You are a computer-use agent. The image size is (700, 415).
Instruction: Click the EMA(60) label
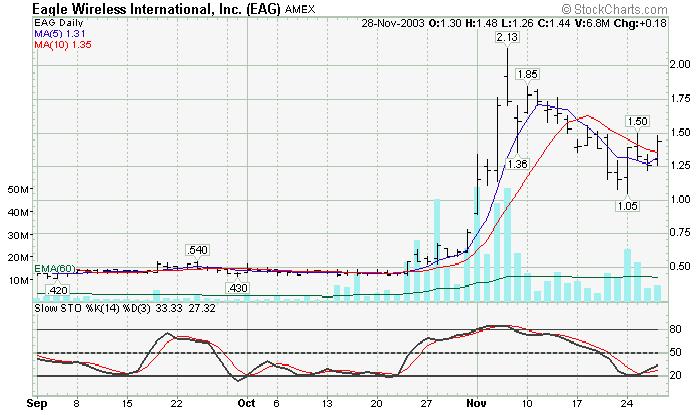pos(55,268)
